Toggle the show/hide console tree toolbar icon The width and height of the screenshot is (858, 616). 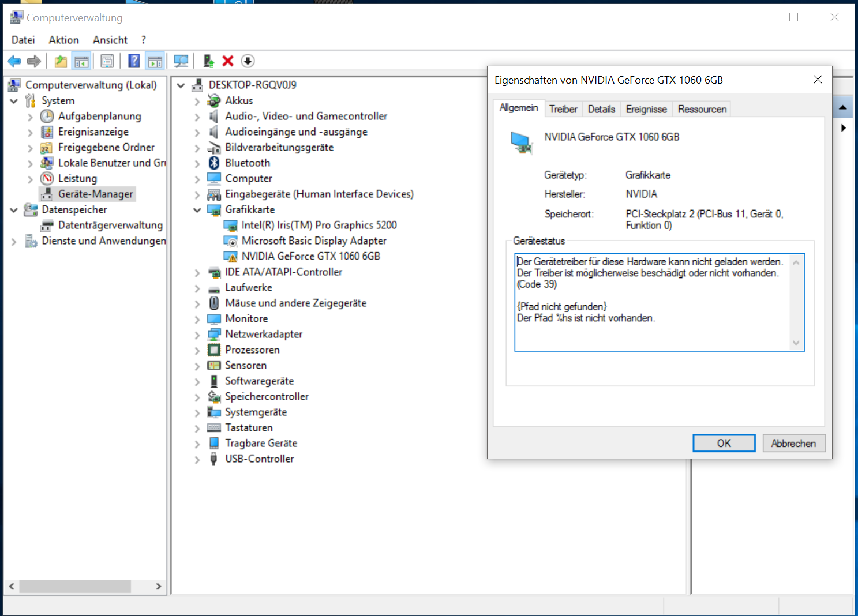[x=82, y=61]
